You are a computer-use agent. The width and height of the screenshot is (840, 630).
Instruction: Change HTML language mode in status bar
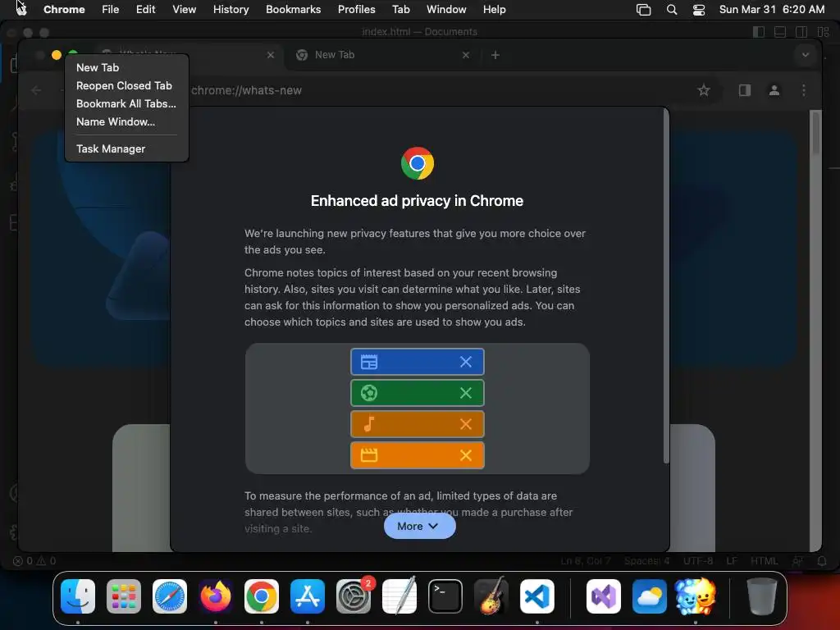coord(764,561)
